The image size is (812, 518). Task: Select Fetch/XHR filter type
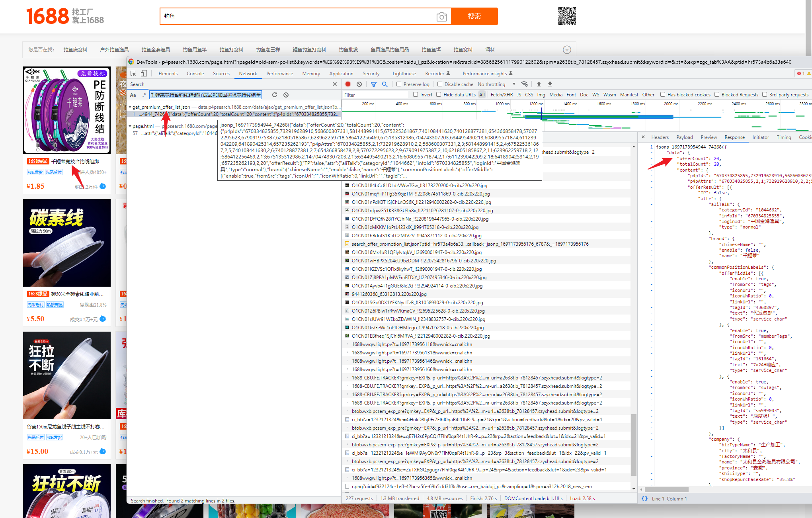tap(502, 95)
